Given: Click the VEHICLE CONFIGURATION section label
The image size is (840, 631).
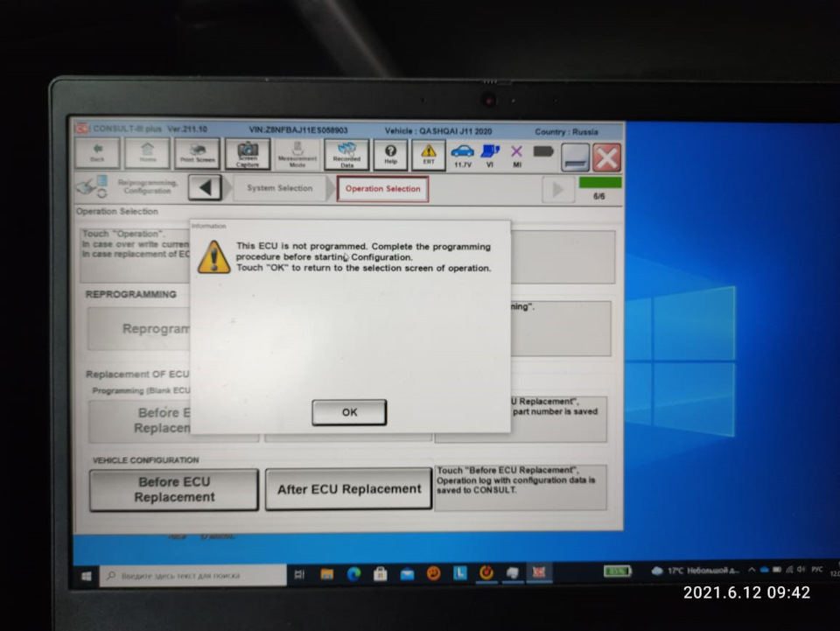Looking at the screenshot, I should point(146,460).
